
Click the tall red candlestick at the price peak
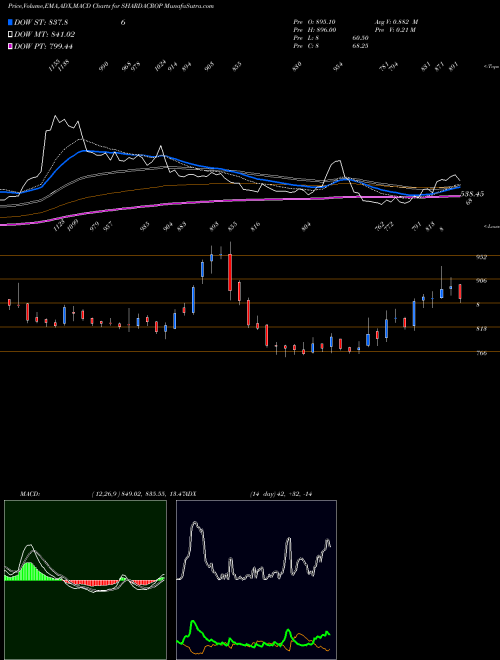(x=230, y=272)
